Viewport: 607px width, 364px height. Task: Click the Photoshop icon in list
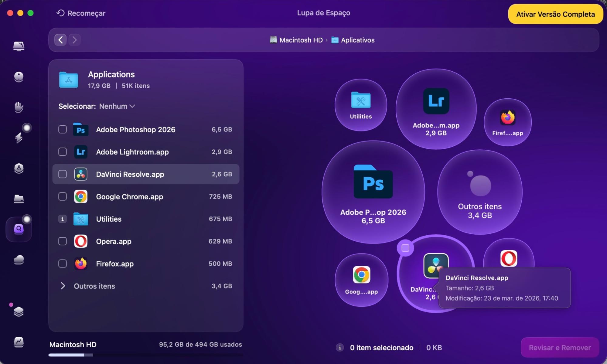(81, 130)
